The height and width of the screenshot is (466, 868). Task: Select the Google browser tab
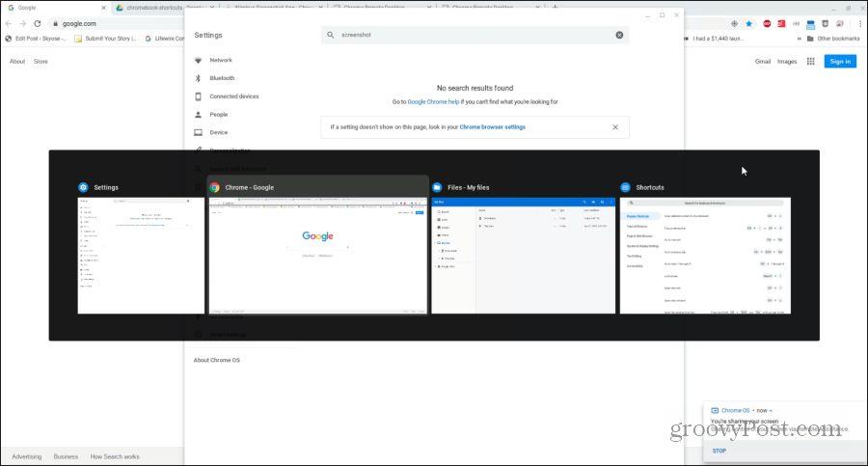tap(55, 8)
